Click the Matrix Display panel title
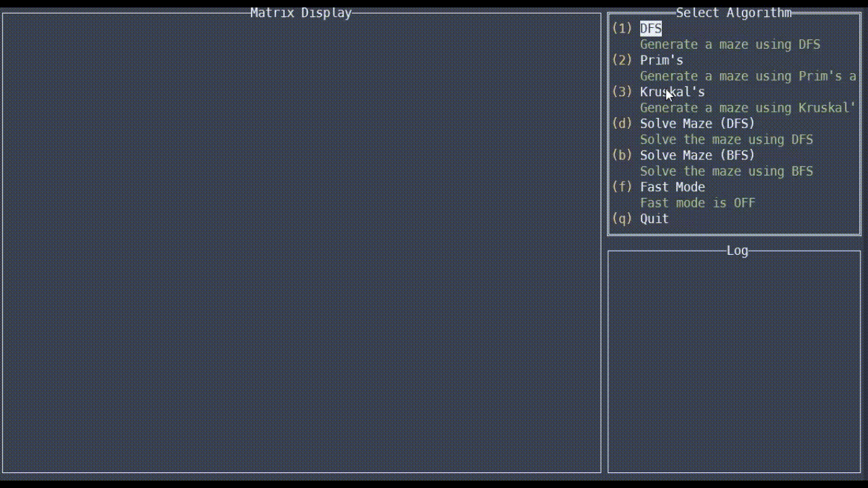The height and width of the screenshot is (488, 868). [x=300, y=13]
